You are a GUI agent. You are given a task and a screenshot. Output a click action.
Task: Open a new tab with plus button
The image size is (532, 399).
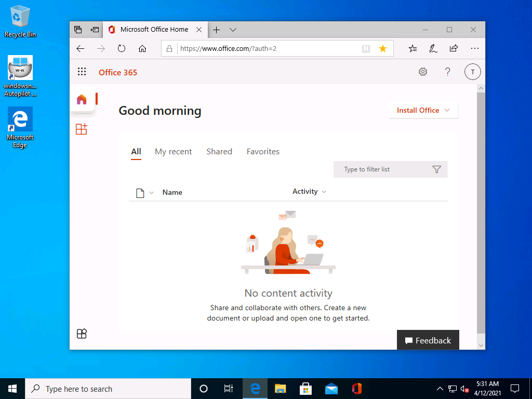click(x=216, y=30)
